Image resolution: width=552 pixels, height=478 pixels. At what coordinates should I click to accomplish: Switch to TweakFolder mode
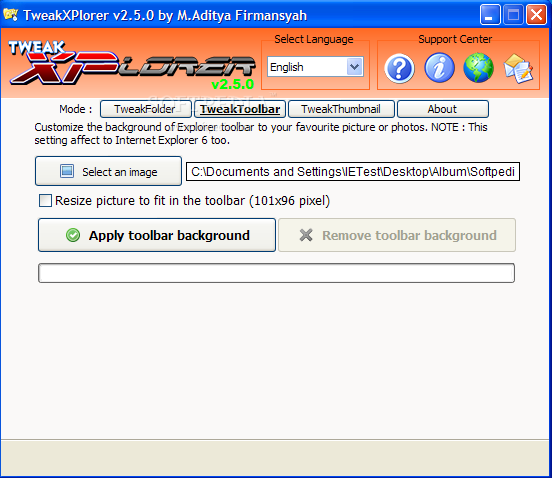(146, 109)
